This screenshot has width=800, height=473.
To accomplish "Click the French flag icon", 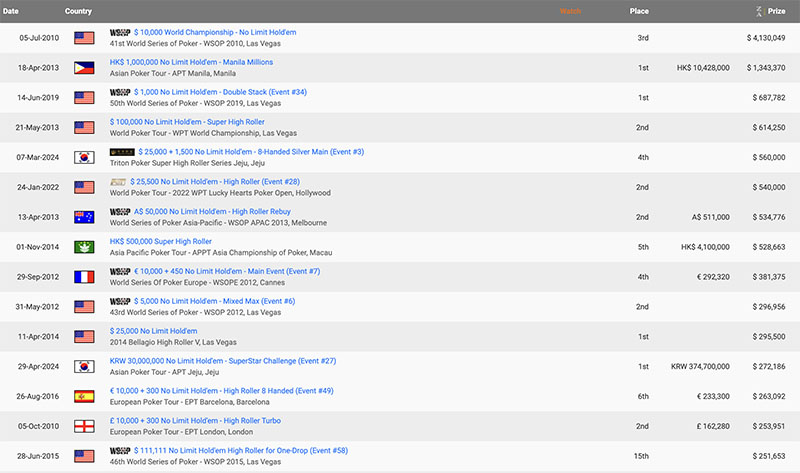I will click(84, 278).
